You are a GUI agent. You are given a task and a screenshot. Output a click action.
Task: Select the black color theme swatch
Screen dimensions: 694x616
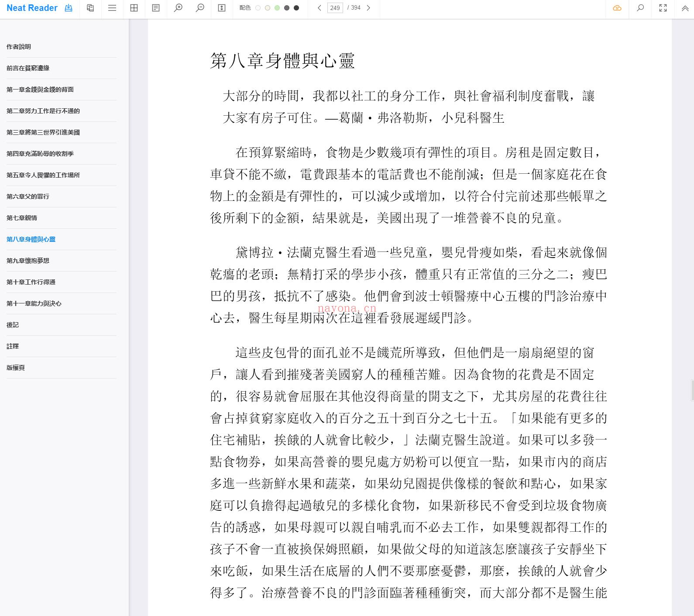click(x=296, y=8)
